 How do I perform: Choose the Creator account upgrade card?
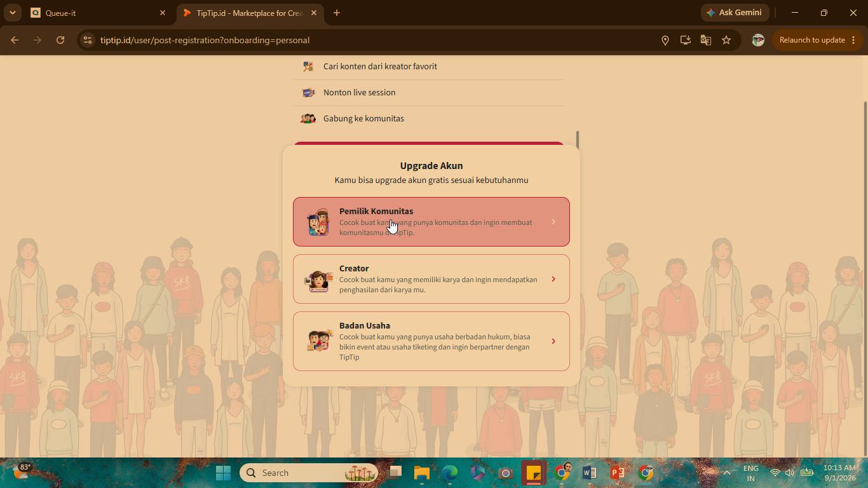coord(431,279)
